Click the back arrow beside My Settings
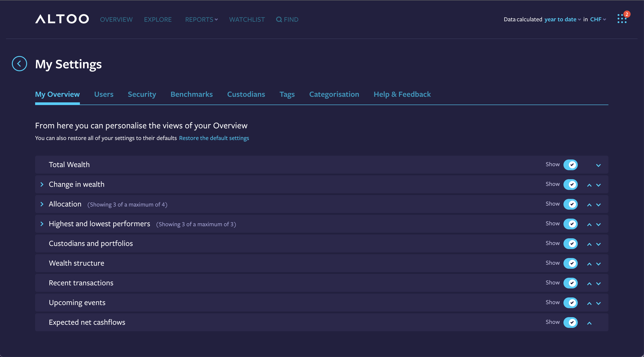This screenshot has width=644, height=357. click(19, 64)
